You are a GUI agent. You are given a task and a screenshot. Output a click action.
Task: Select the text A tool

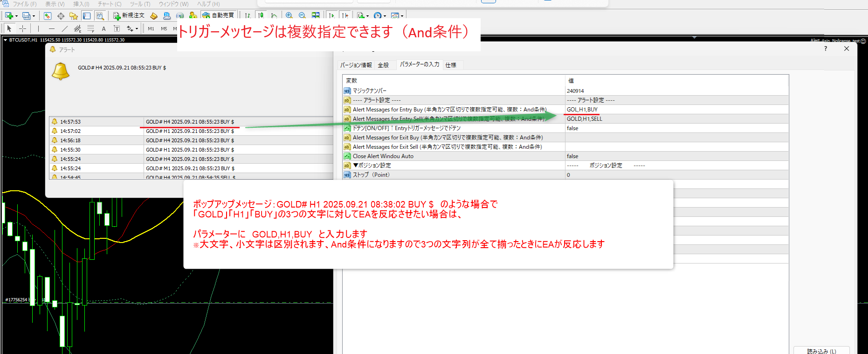pos(103,29)
